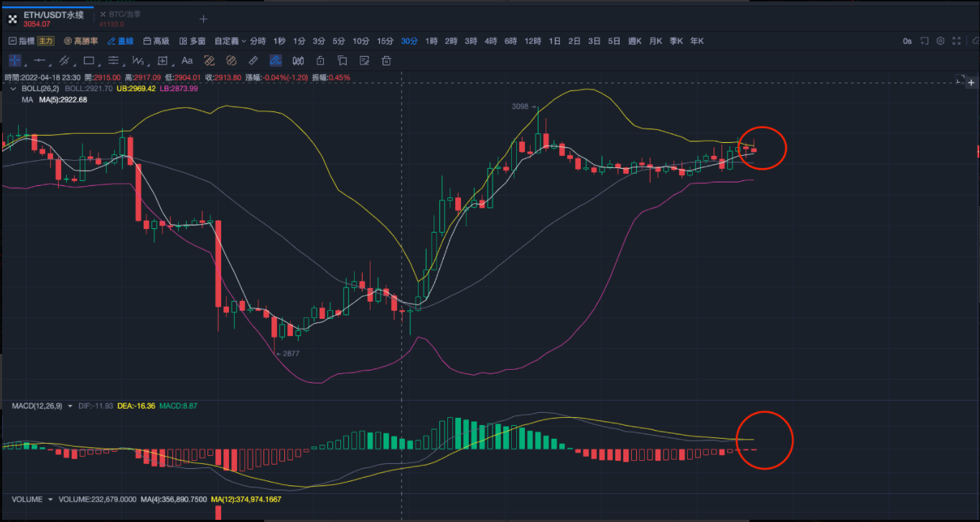980x522 pixels.
Task: Click the LB:2873.99 value
Action: pos(179,88)
